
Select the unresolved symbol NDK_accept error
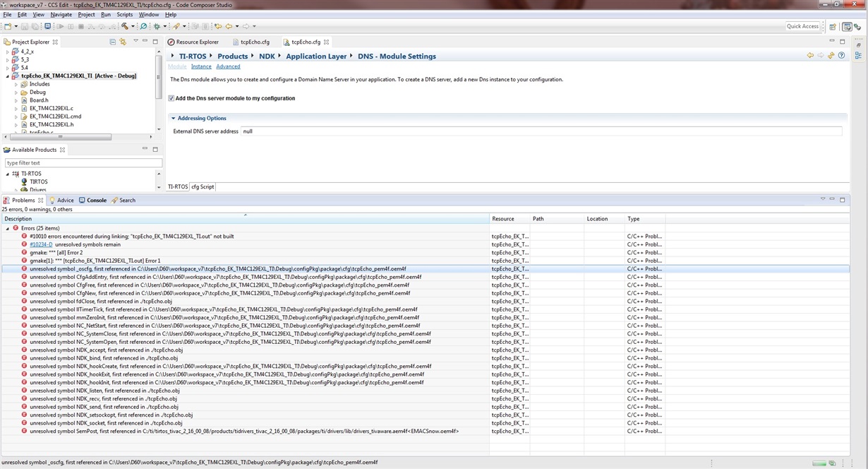106,350
